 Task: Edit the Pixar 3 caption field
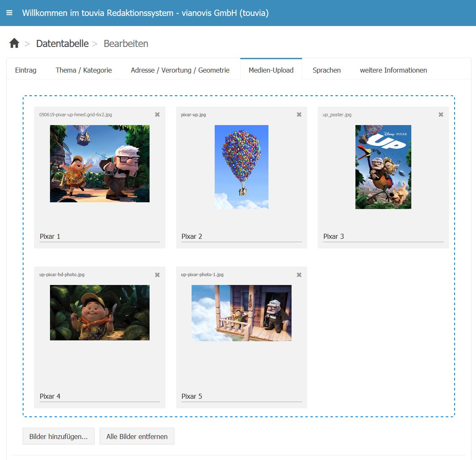(383, 237)
